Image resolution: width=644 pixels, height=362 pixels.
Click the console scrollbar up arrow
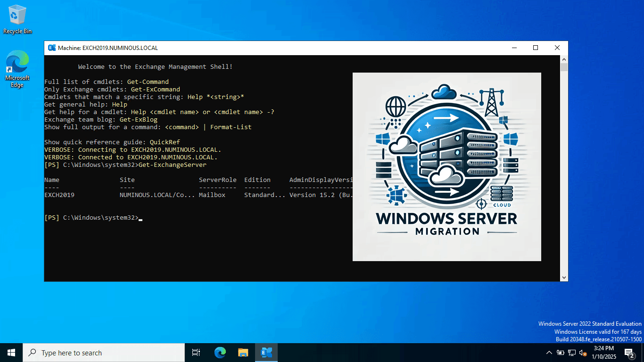564,59
